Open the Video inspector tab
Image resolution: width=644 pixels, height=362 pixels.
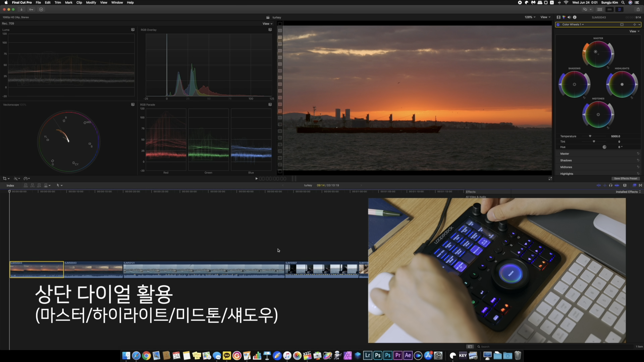pos(558,17)
